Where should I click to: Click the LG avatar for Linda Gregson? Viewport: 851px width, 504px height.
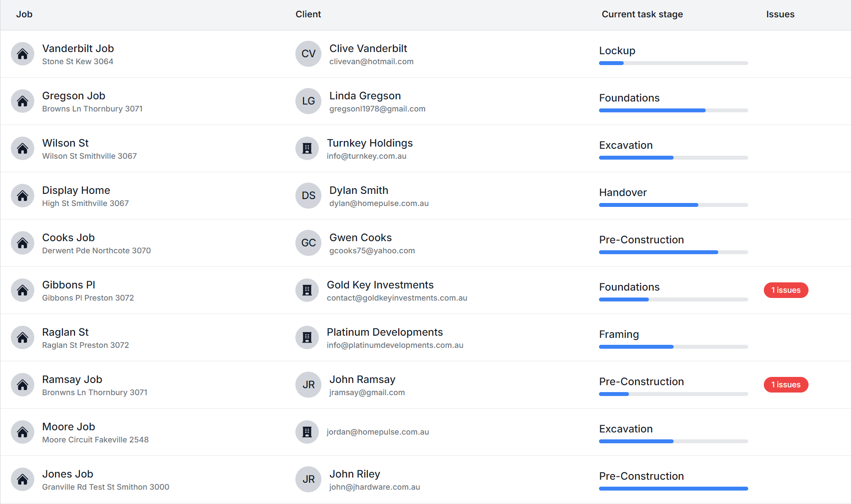[308, 101]
